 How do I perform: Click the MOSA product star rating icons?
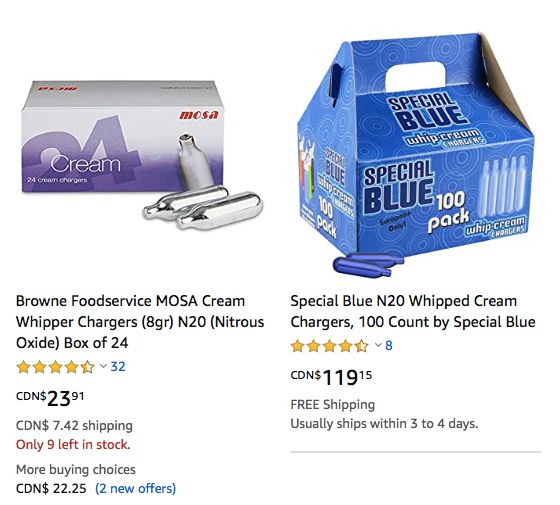(x=56, y=367)
